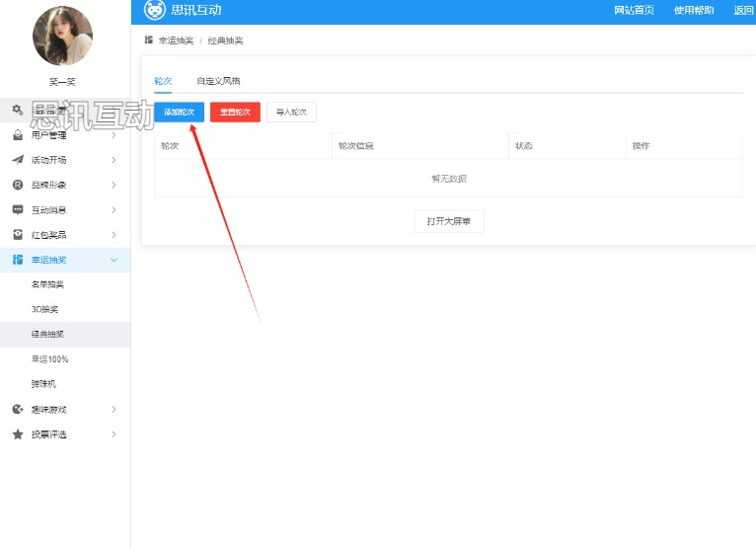
Task: Click 用户管理 menu label
Action: click(x=48, y=135)
